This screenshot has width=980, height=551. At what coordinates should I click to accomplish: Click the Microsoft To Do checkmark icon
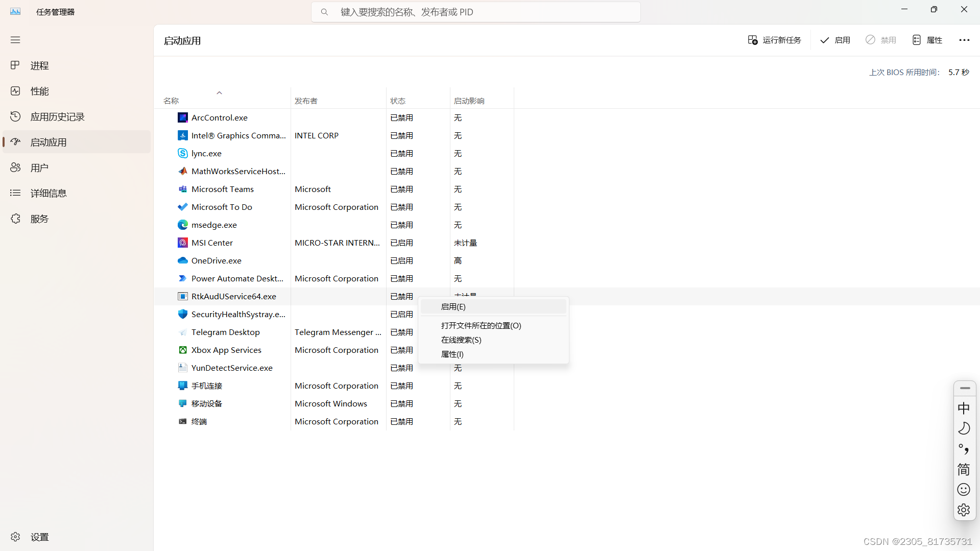182,207
